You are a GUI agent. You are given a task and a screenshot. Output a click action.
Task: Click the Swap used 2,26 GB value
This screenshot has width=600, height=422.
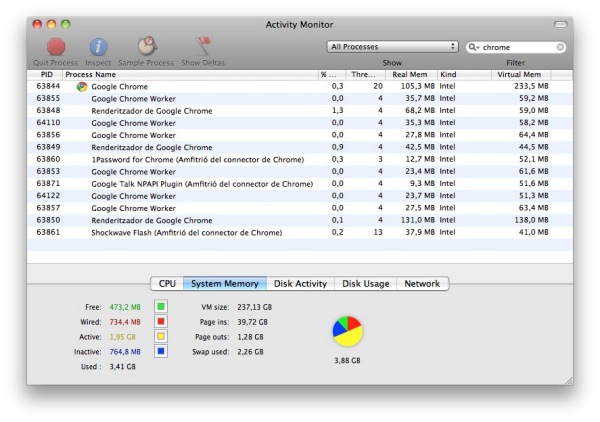(x=250, y=352)
